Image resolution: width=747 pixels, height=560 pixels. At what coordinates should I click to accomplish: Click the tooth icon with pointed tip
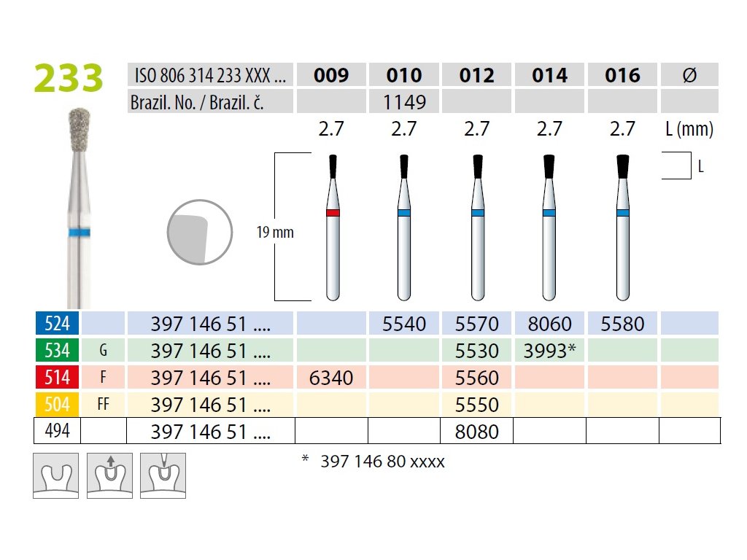163,475
